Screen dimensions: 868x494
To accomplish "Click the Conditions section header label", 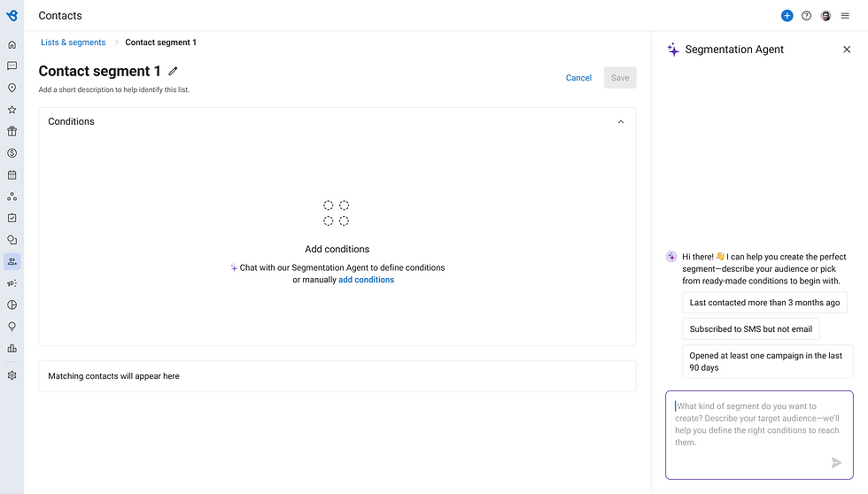I will (71, 121).
